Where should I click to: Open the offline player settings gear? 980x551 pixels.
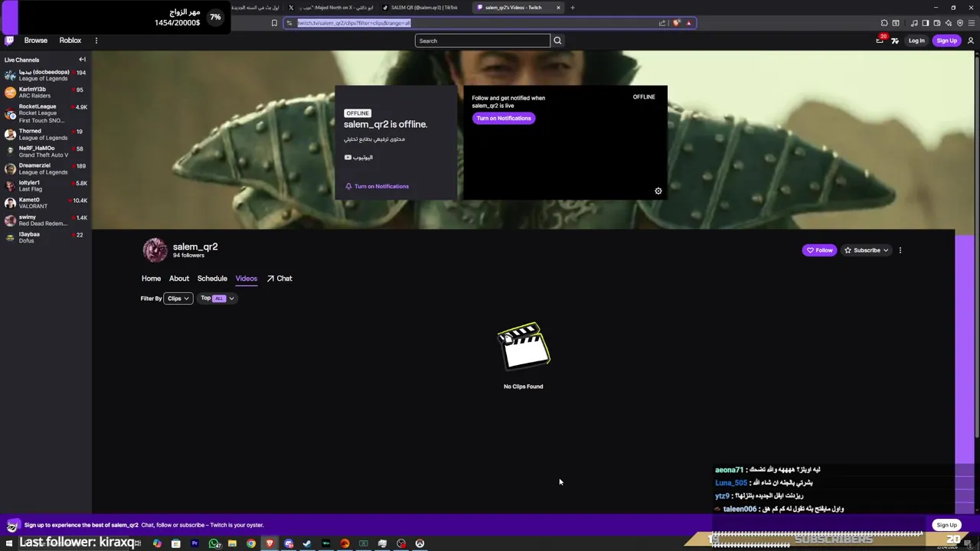coord(658,191)
